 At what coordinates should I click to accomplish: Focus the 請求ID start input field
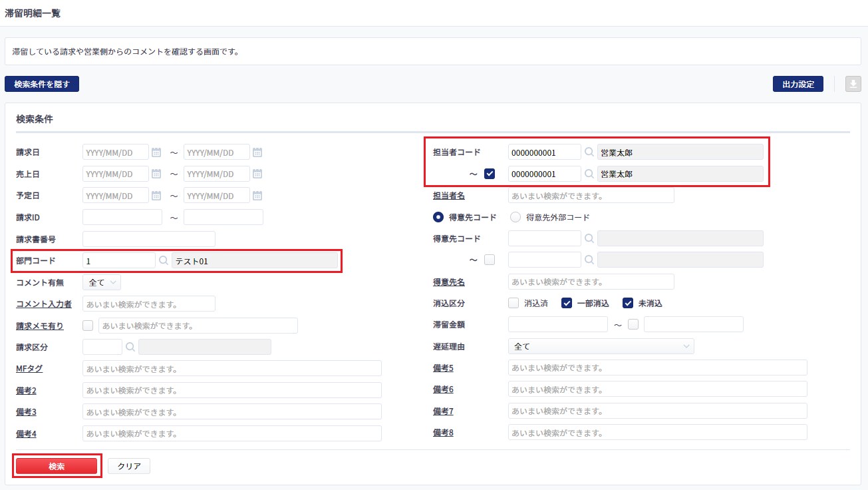click(122, 217)
